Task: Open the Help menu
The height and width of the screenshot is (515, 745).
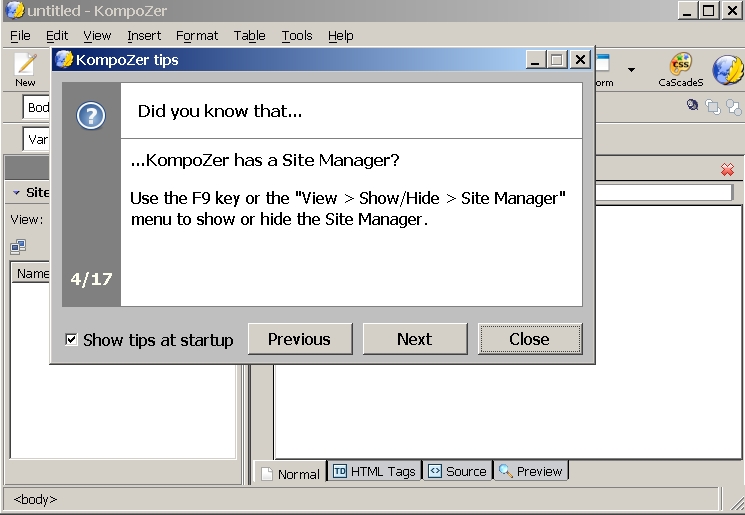Action: (341, 36)
